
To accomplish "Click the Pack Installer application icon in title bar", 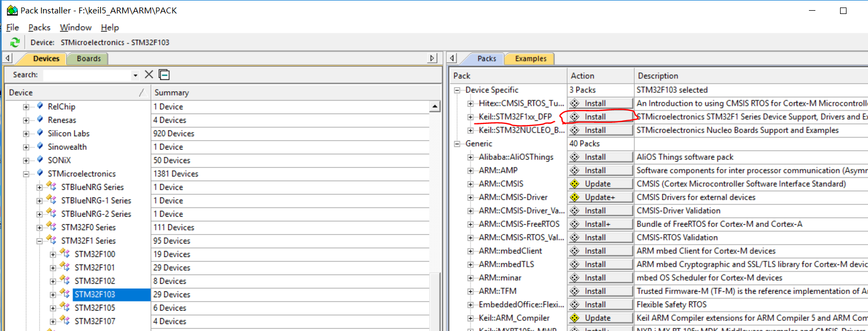I will coord(12,10).
